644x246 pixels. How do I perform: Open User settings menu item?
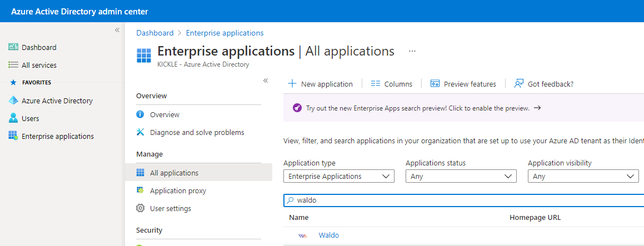(x=171, y=208)
